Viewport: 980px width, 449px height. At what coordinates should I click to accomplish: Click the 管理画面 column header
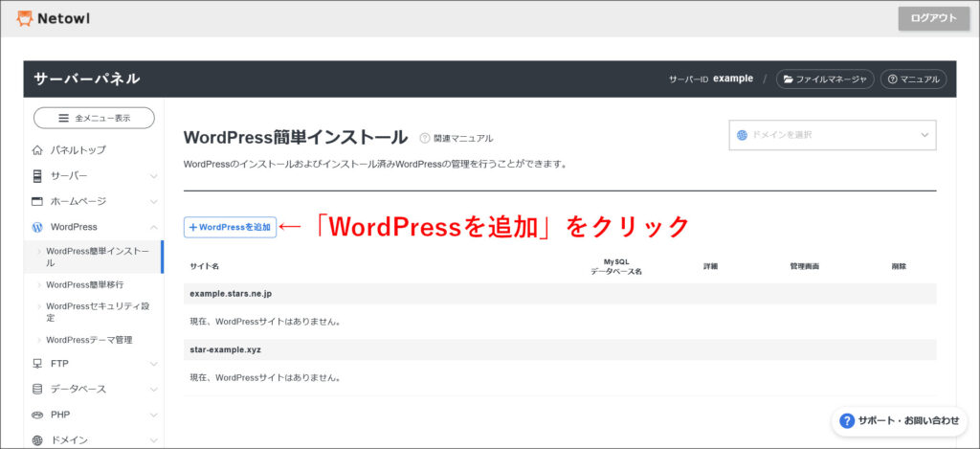pyautogui.click(x=804, y=266)
